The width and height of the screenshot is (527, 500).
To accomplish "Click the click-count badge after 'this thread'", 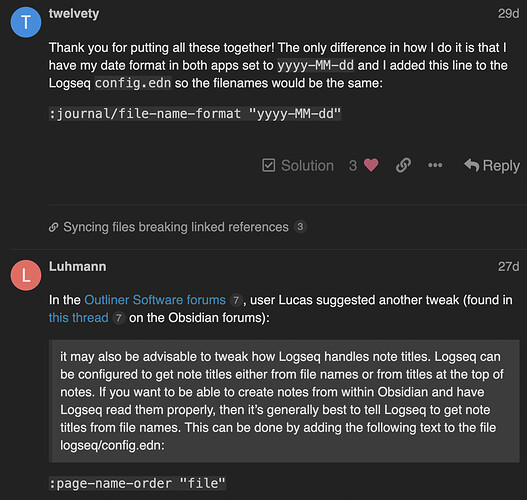I will tap(118, 318).
